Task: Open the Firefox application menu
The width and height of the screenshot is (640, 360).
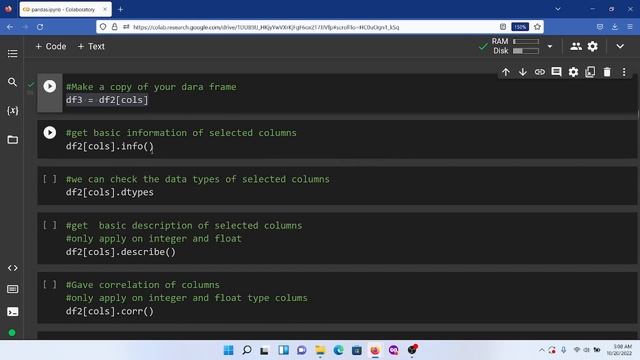Action: [630, 27]
